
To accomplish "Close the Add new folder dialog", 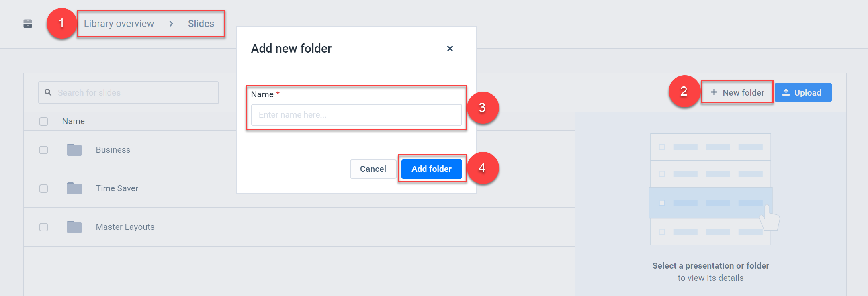I will 450,49.
